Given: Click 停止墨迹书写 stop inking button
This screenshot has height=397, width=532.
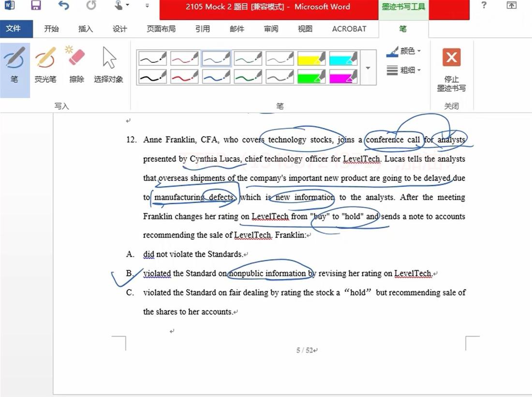Looking at the screenshot, I should [451, 70].
